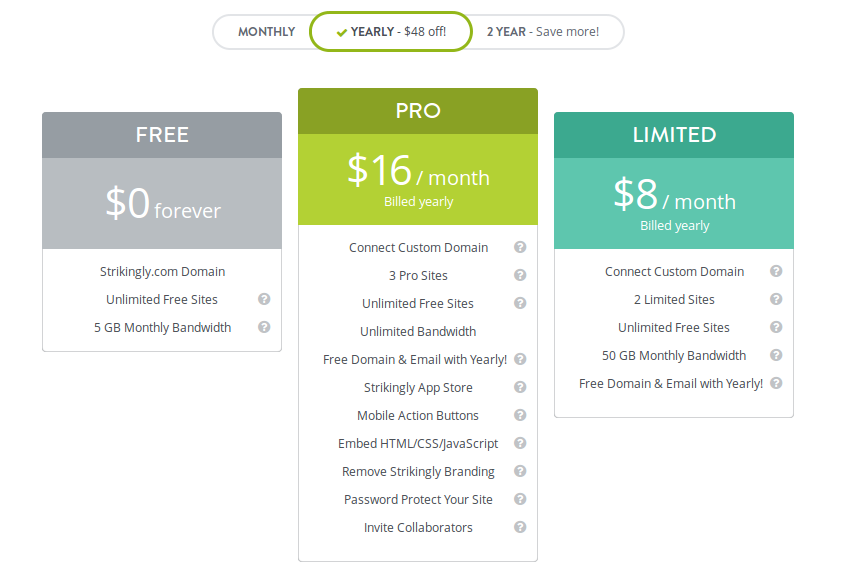This screenshot has height=580, width=848.
Task: Open help for 50 GB Monthly Bandwidth
Action: (776, 355)
